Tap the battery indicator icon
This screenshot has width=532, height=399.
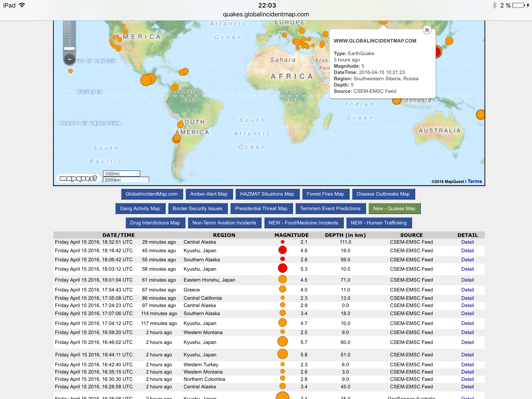point(518,5)
